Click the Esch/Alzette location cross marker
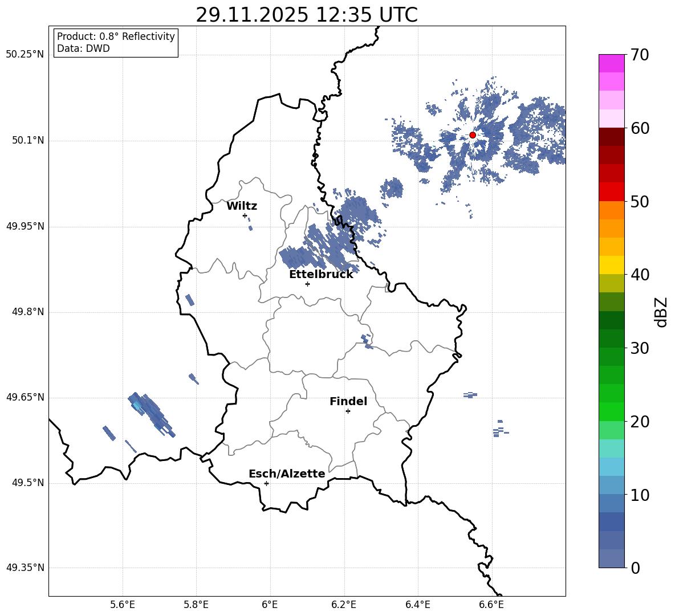Screen dimensions: 675x616 [266, 483]
